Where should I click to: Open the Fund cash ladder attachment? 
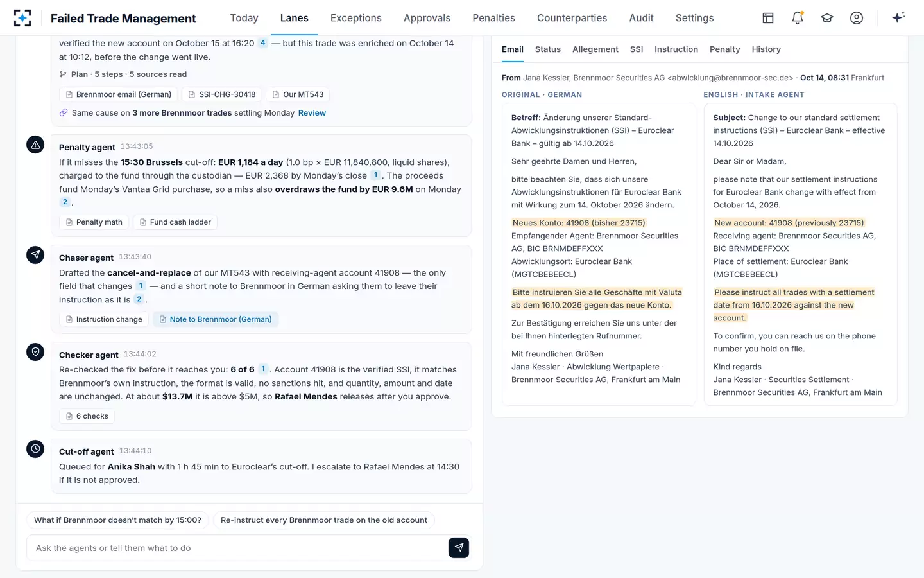pyautogui.click(x=175, y=222)
